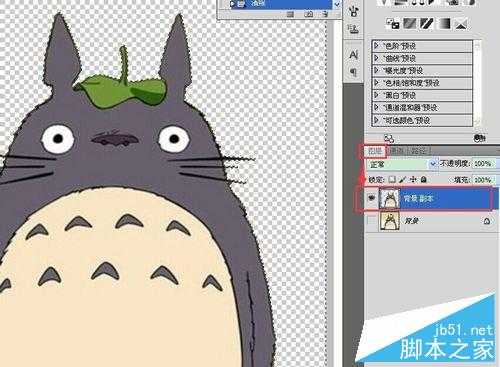Open the Clone Source panel icon
500x367 pixels.
point(354,30)
